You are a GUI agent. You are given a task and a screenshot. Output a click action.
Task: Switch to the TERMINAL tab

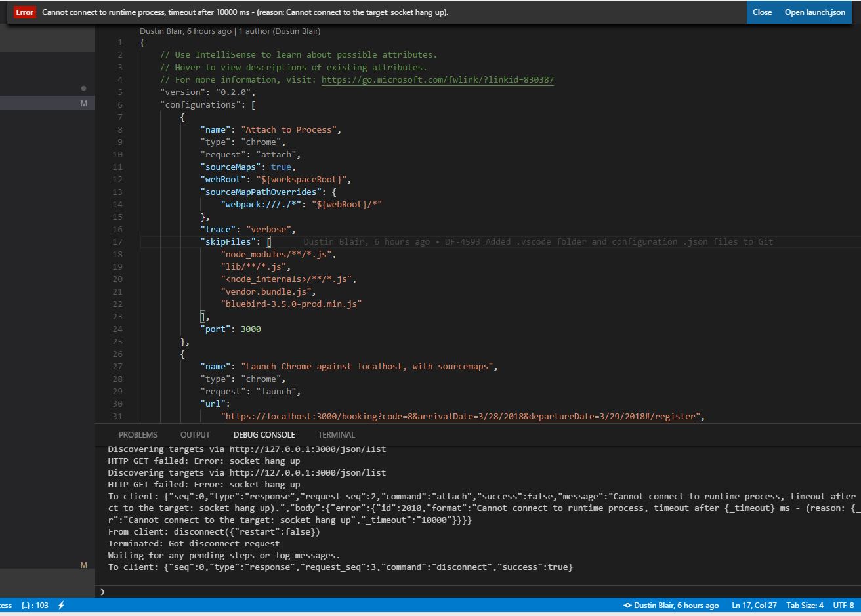[335, 434]
